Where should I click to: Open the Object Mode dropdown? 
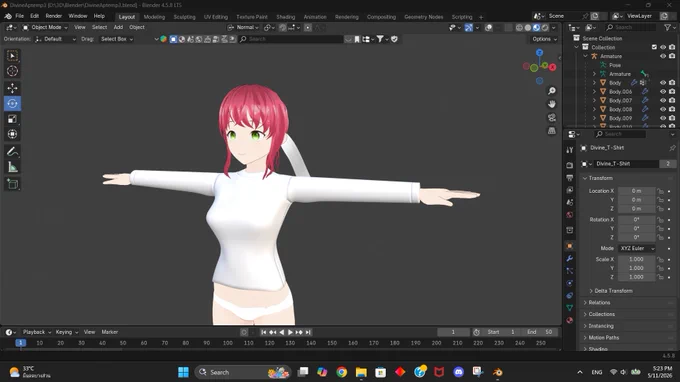click(45, 27)
